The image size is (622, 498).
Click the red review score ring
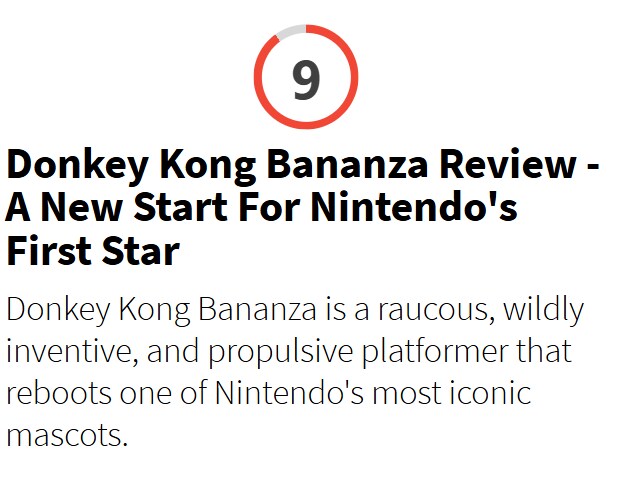coord(306,77)
